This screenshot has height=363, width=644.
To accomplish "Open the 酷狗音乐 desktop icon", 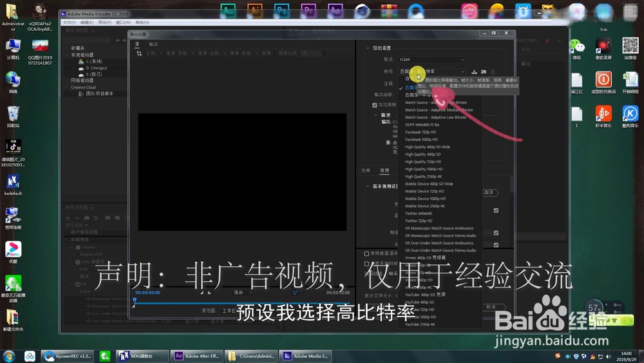I will (630, 117).
